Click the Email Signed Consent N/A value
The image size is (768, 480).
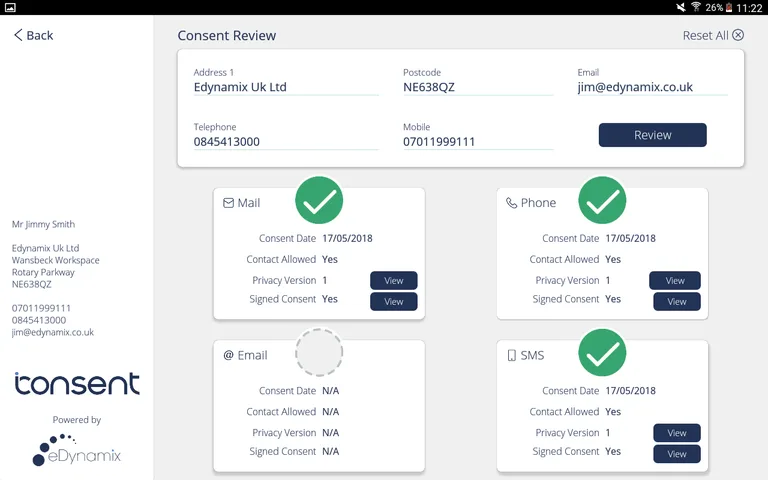331,452
